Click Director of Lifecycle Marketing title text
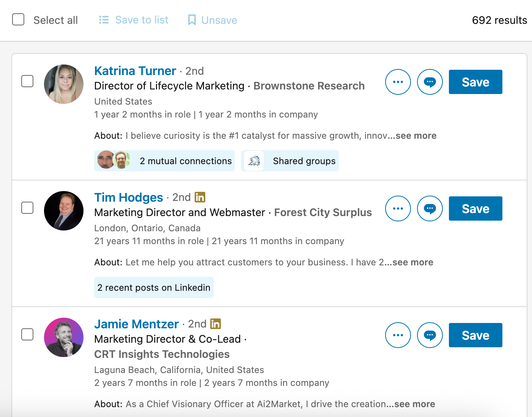Screen dimensions: 532x417 click(169, 86)
